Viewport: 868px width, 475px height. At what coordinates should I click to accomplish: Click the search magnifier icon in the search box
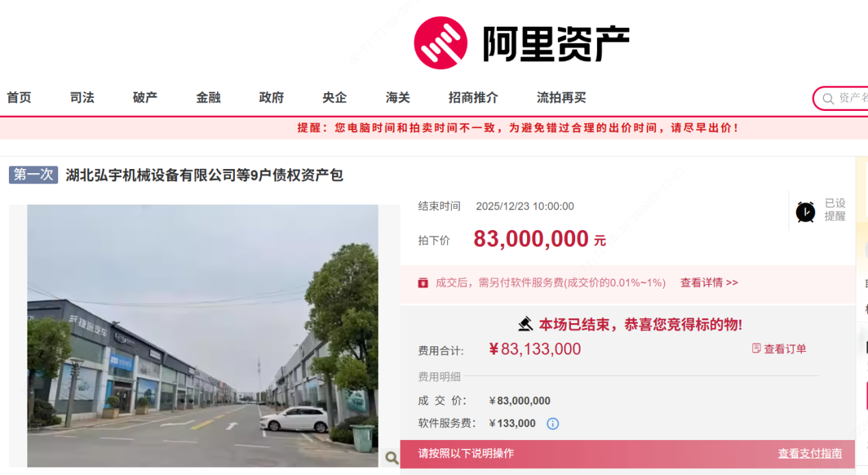(828, 99)
